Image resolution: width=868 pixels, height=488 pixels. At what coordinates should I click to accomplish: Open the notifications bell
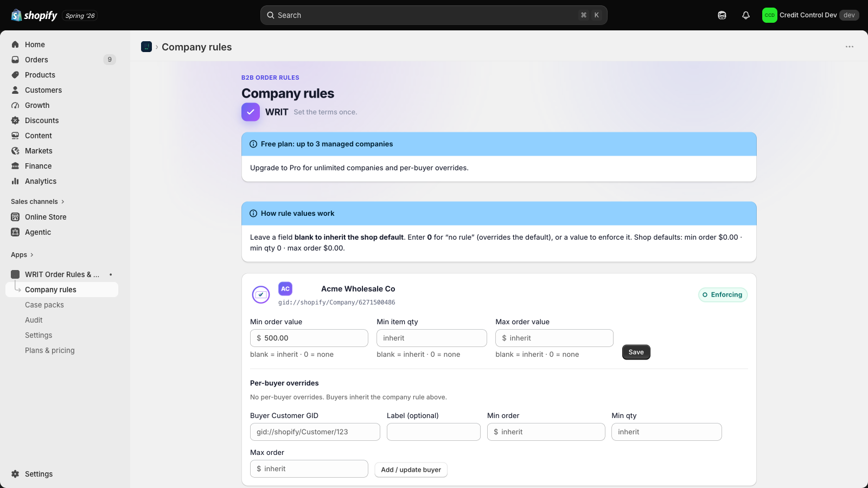(x=746, y=15)
